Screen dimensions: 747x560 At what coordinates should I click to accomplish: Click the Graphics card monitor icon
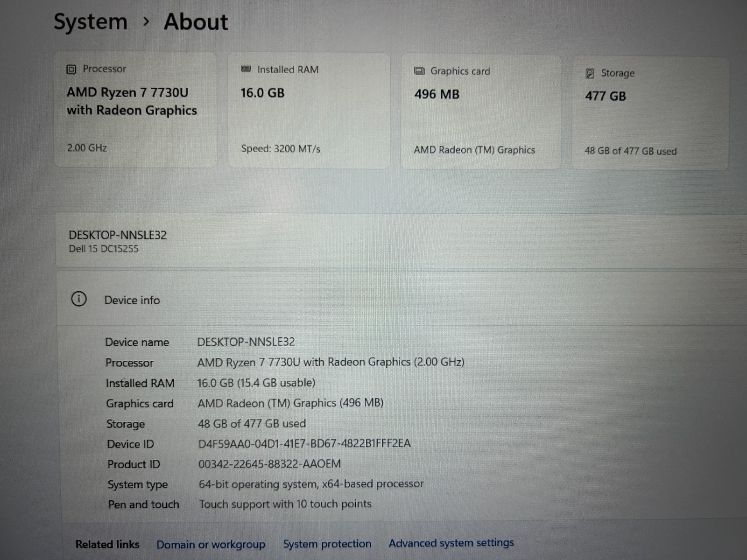point(419,71)
